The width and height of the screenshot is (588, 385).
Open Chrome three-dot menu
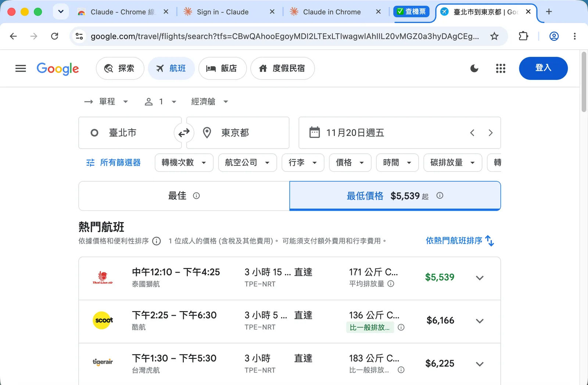point(575,36)
